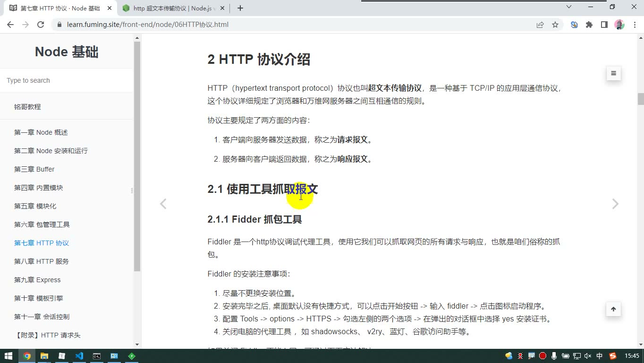Open the Command Prompt taskbar icon
644x363 pixels.
click(97, 356)
